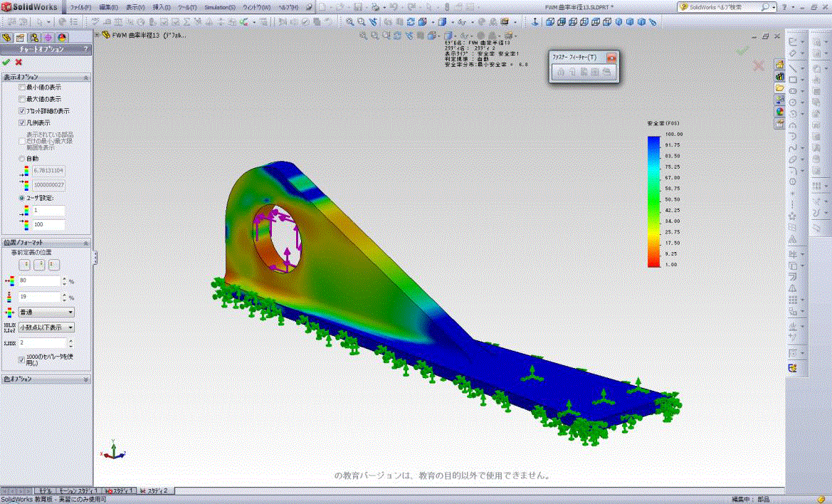Accept chart options with green checkmark

pos(6,62)
